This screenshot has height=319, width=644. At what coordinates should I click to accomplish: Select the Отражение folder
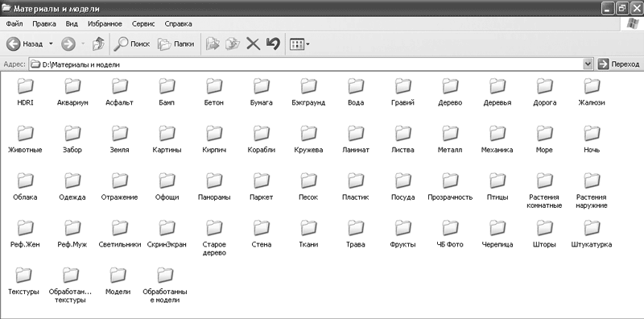pos(119,187)
